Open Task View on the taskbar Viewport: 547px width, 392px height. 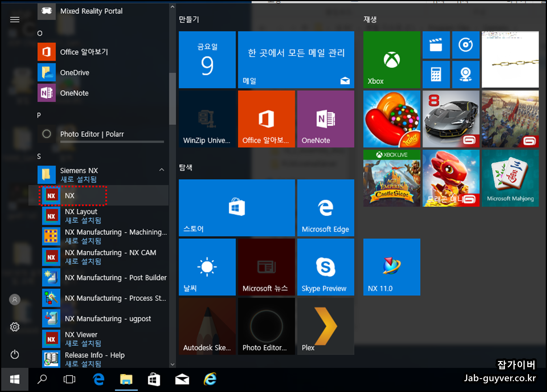pyautogui.click(x=69, y=379)
